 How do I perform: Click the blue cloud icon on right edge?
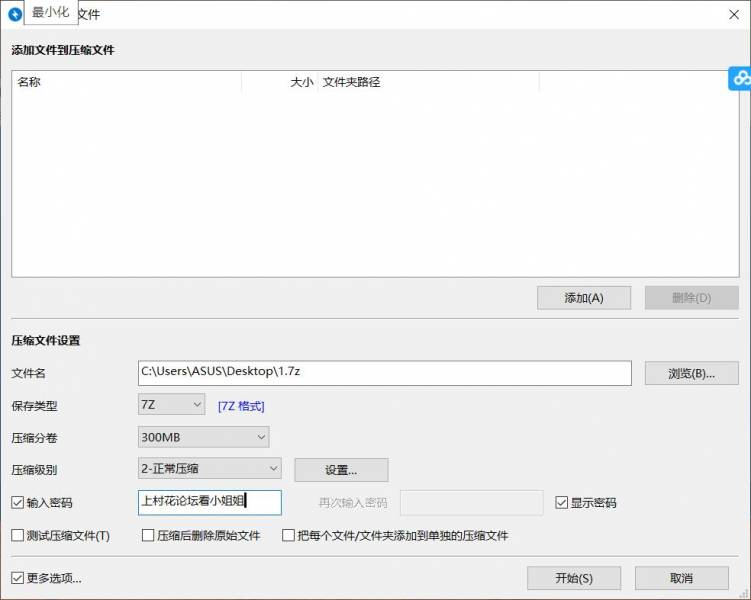pyautogui.click(x=741, y=79)
